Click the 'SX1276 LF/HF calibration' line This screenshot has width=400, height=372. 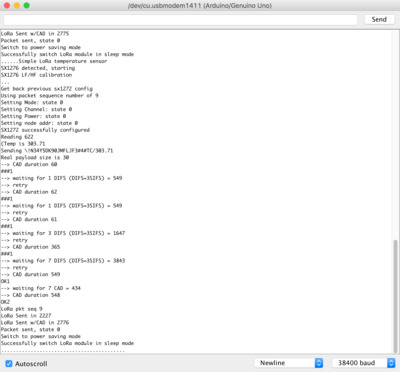(x=36, y=75)
